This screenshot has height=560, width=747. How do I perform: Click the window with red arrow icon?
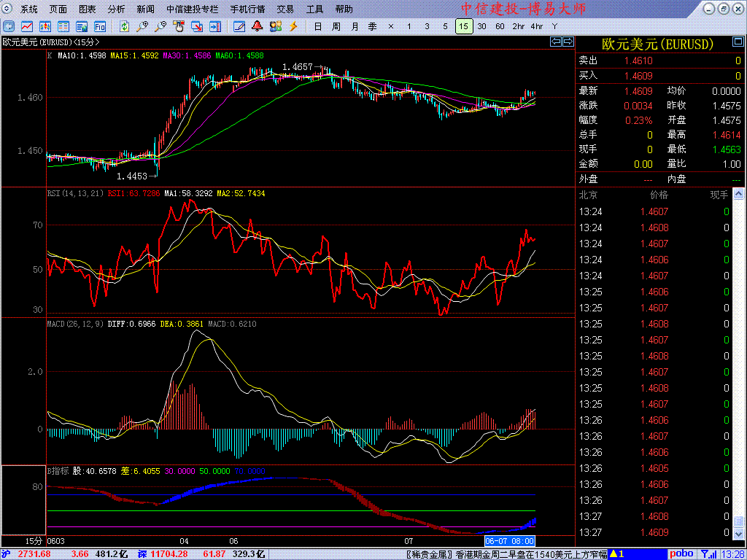(197, 27)
